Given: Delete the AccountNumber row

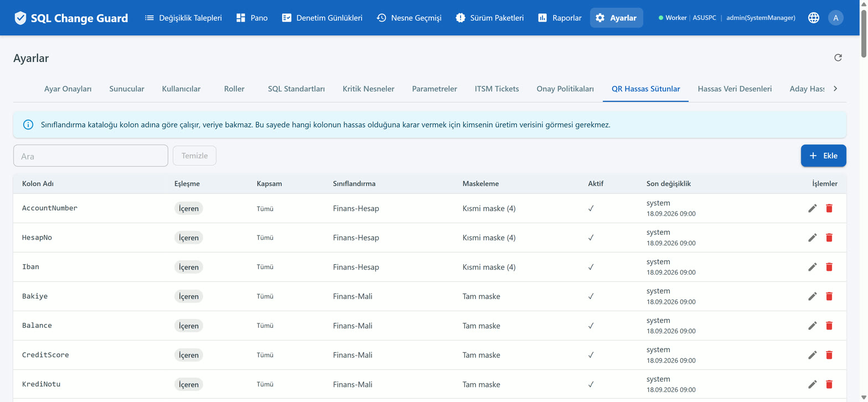Looking at the screenshot, I should 829,208.
